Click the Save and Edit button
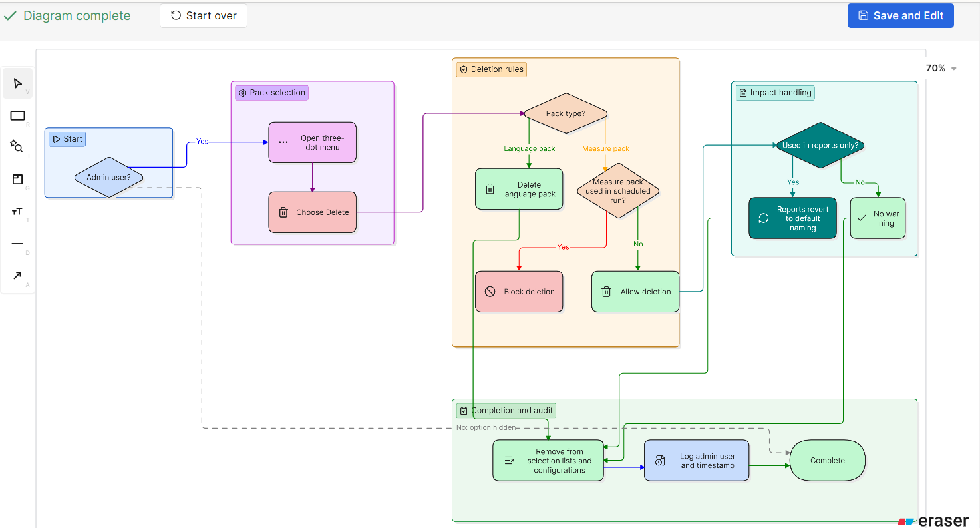The image size is (980, 528). coord(901,16)
